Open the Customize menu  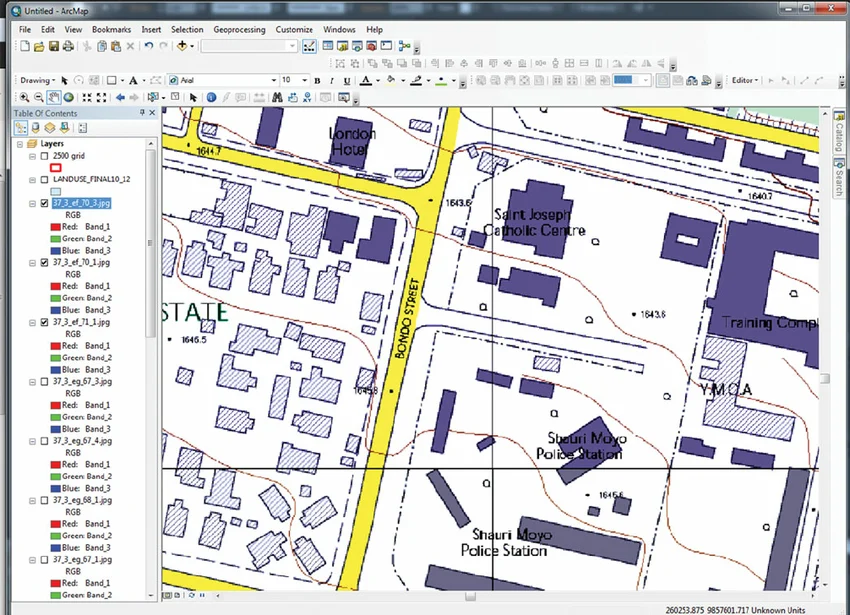point(294,29)
